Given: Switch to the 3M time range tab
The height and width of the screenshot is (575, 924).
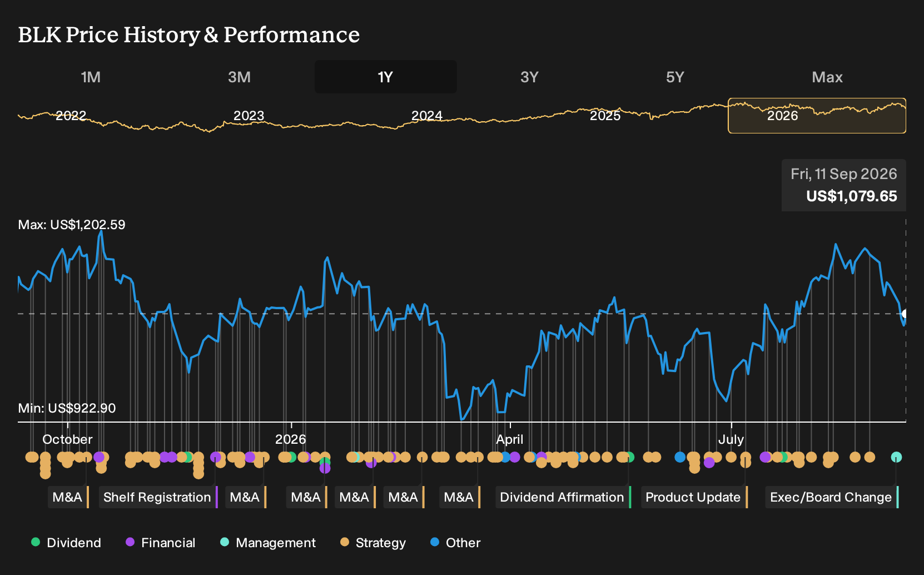Looking at the screenshot, I should pos(239,77).
